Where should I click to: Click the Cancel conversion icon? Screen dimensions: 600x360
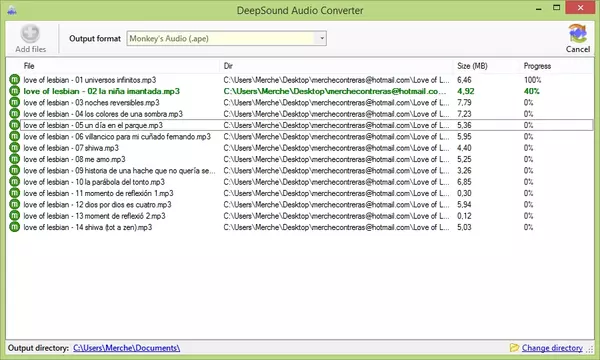tap(578, 33)
